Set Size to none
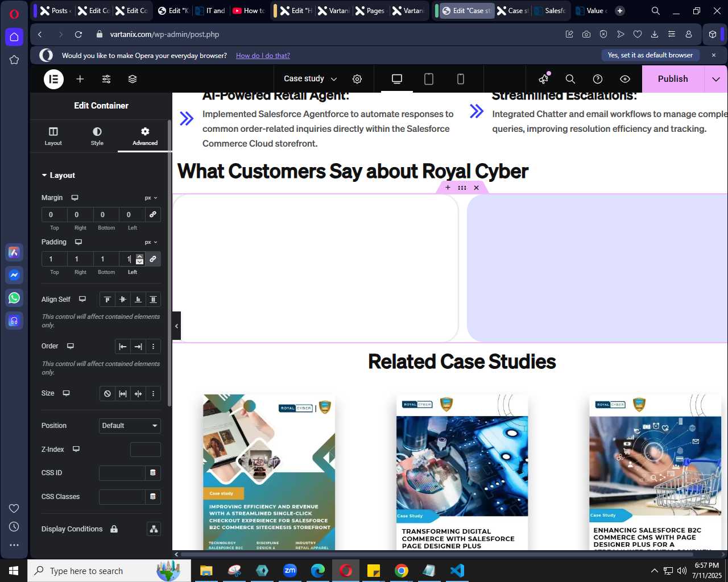728x582 pixels. 107,393
